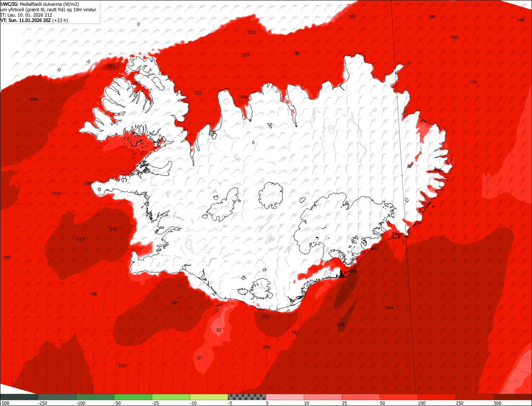Click the title line 'UWC/IG: Meðalflæði dulvarma (W/m2)'
This screenshot has width=532, height=406.
click(40, 4)
